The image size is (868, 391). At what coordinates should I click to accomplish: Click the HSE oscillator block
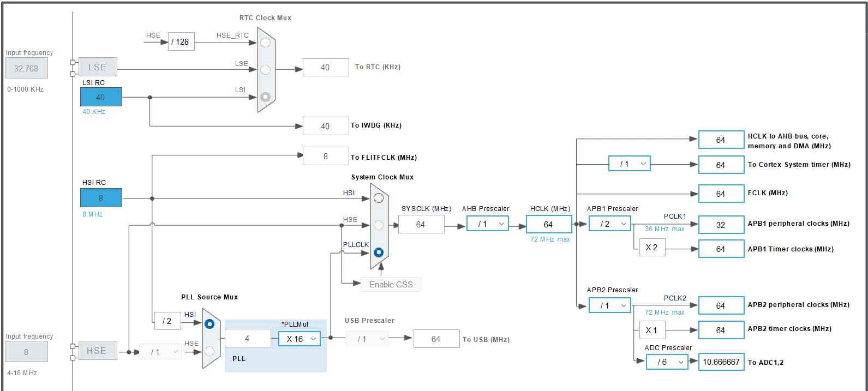pyautogui.click(x=97, y=351)
